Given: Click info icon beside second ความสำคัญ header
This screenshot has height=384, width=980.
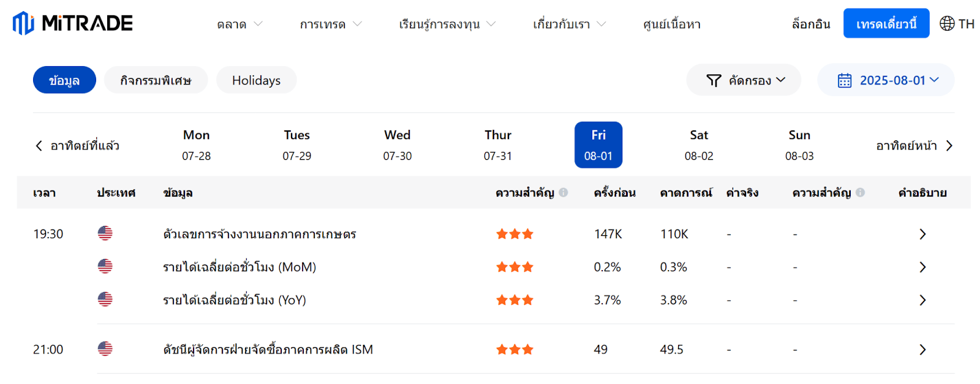Looking at the screenshot, I should (x=860, y=192).
